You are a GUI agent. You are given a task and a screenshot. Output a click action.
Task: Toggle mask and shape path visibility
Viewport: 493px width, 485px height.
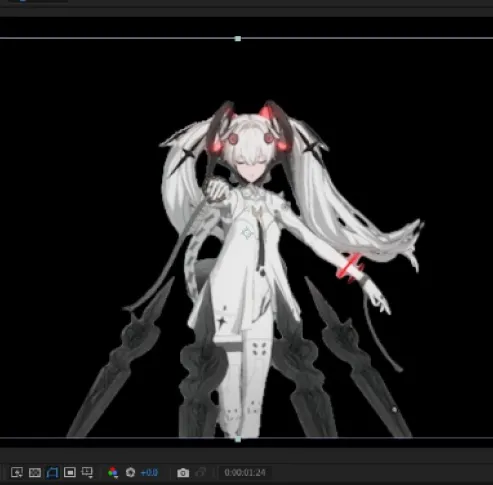coord(52,472)
